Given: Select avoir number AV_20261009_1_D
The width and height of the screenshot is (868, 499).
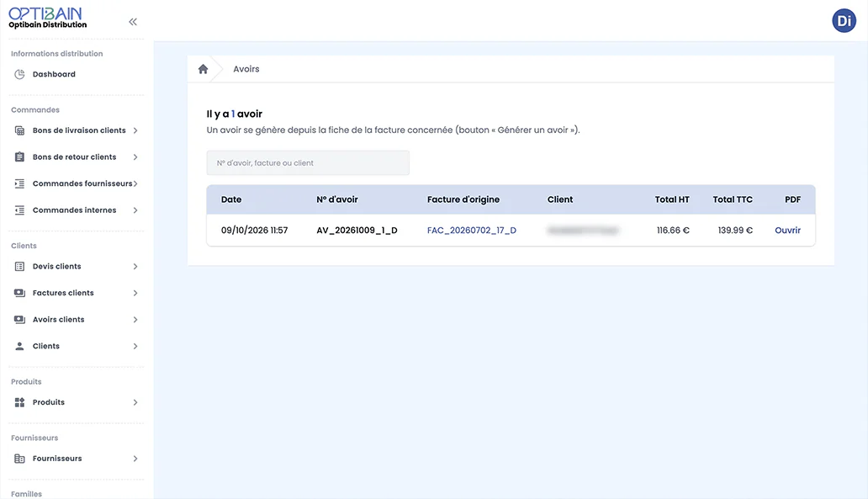Looking at the screenshot, I should click(357, 231).
